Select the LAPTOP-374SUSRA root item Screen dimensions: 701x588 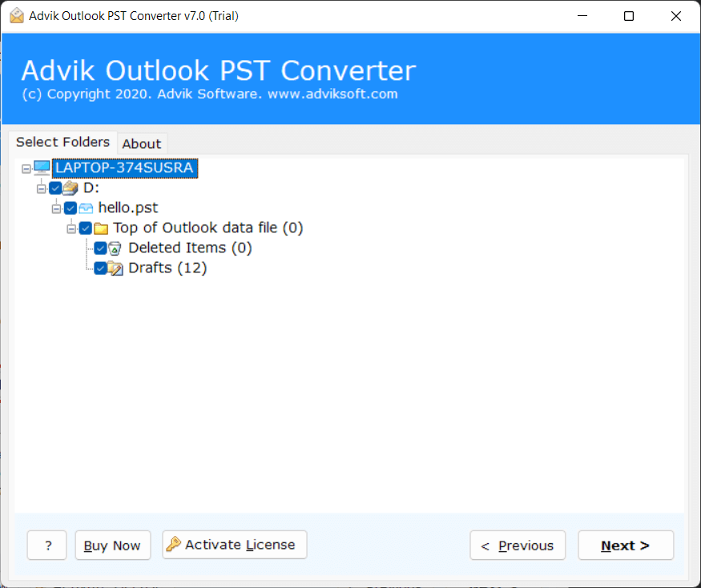125,168
